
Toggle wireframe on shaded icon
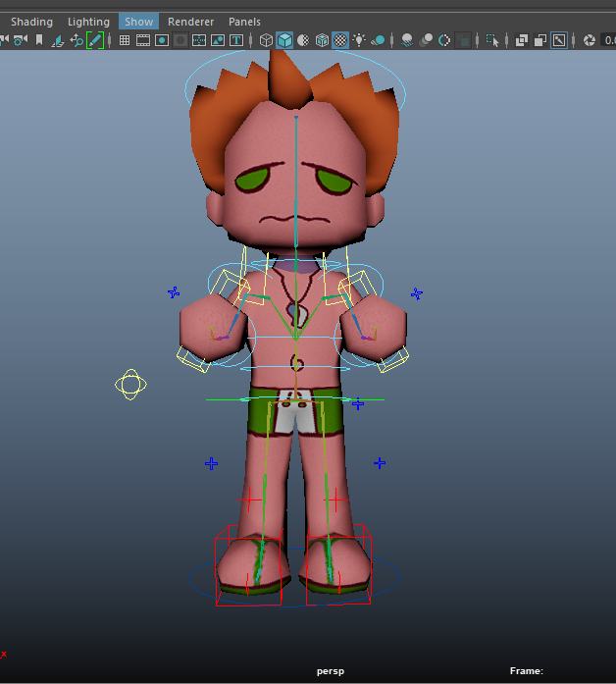322,40
